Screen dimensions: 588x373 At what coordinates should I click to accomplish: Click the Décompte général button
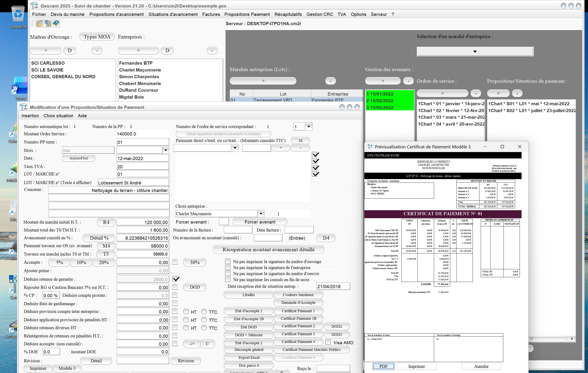pyautogui.click(x=249, y=350)
